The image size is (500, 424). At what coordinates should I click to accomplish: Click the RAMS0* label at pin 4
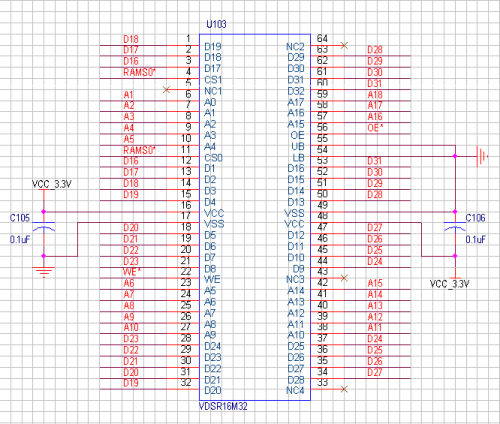pos(139,72)
